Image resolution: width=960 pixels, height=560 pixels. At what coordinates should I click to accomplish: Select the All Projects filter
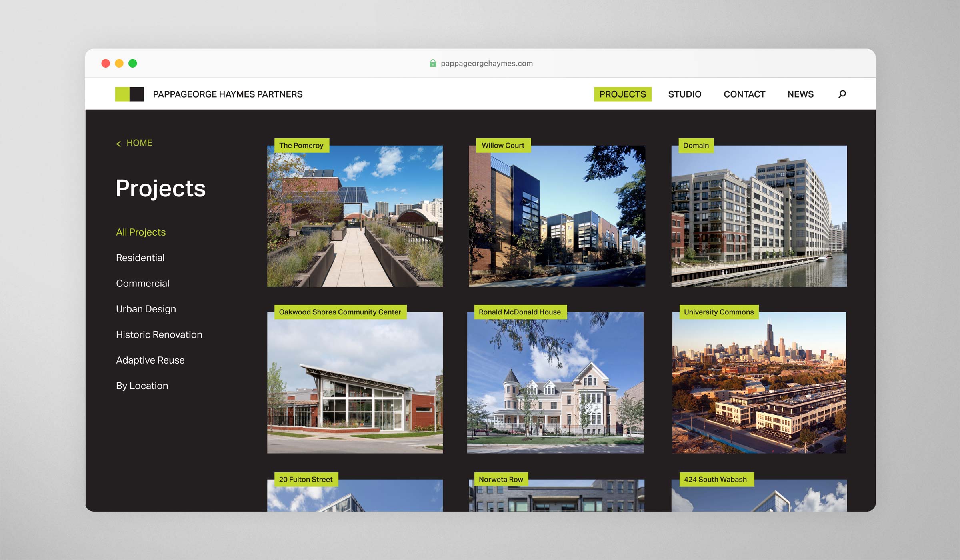pyautogui.click(x=140, y=232)
